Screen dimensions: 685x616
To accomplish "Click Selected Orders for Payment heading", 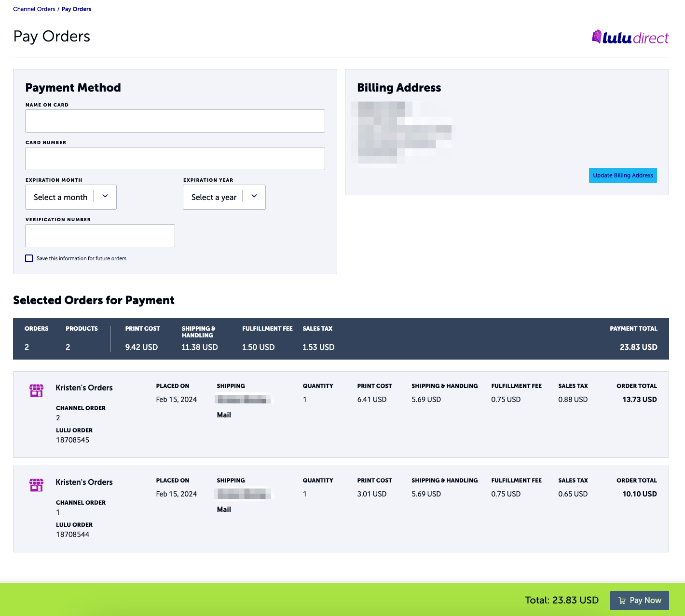I will [x=94, y=300].
